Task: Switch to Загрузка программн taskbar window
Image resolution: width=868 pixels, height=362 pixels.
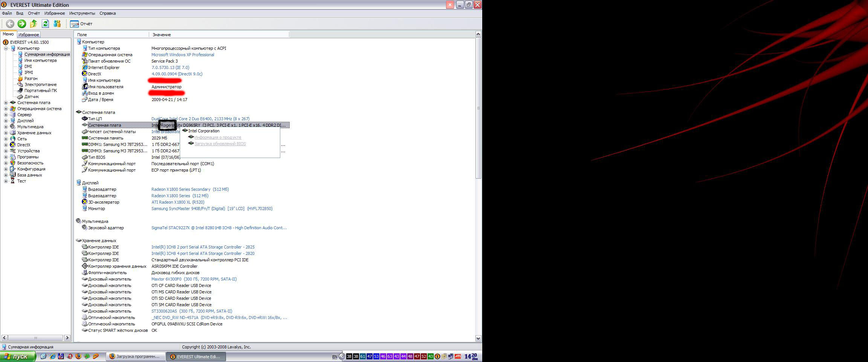Action: (x=136, y=356)
